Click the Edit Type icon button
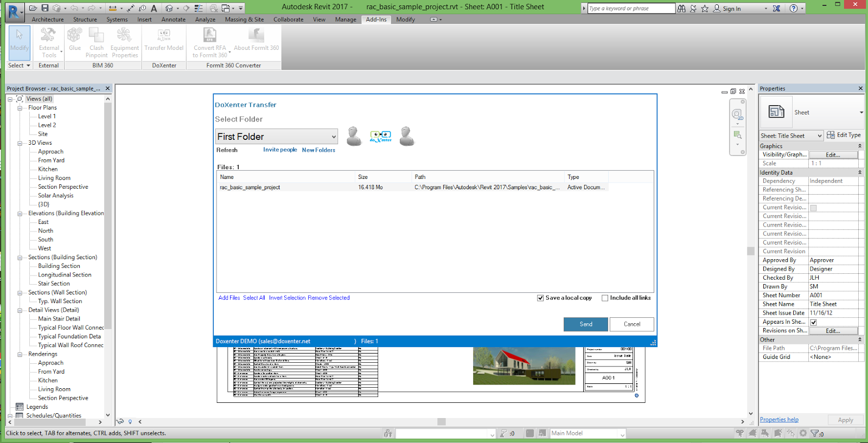 click(x=844, y=135)
